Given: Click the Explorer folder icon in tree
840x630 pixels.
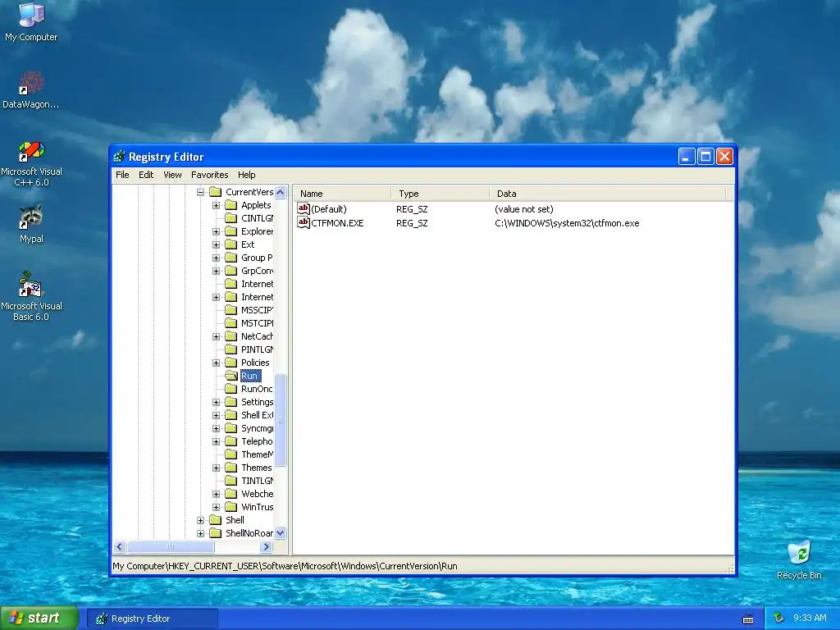Looking at the screenshot, I should point(231,231).
